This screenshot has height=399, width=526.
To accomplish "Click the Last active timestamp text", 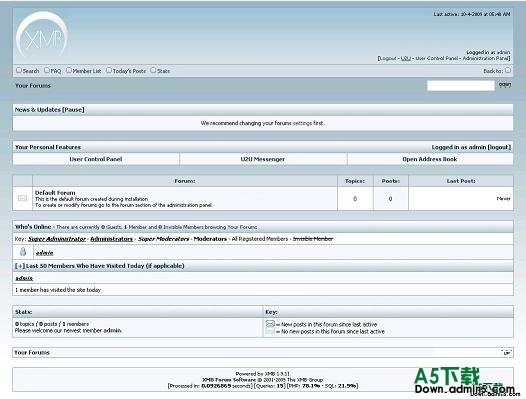I will (472, 14).
